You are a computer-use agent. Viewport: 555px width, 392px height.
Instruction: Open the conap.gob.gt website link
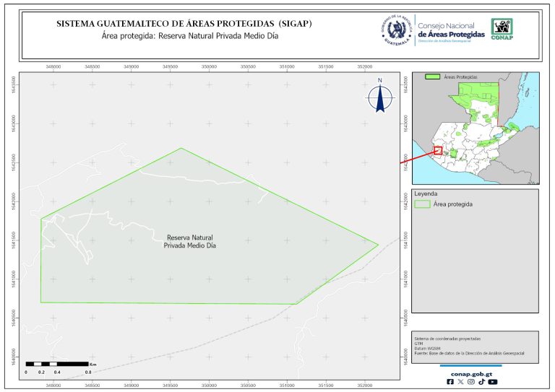pos(471,373)
